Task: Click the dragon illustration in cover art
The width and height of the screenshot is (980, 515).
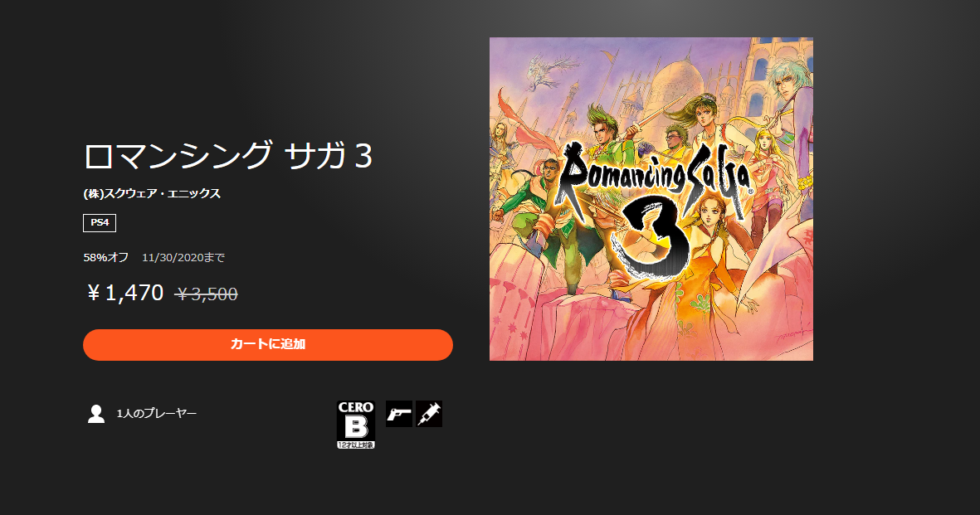Action: (x=552, y=74)
